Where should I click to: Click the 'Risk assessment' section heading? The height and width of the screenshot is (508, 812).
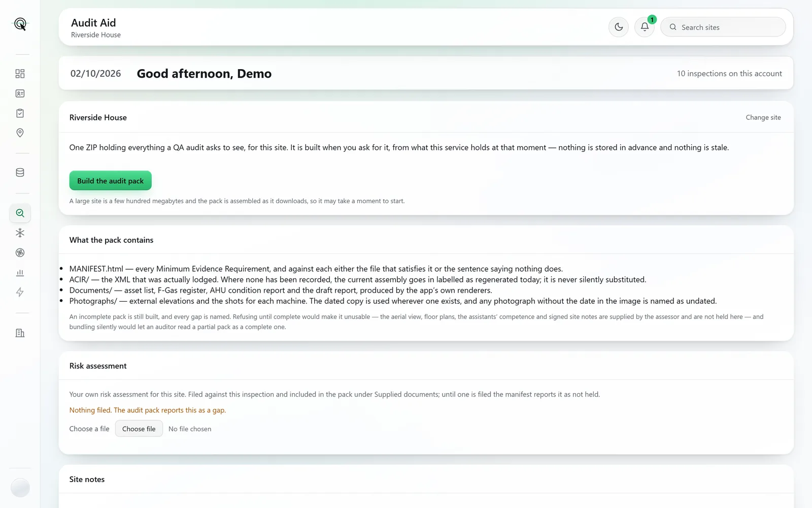(98, 366)
